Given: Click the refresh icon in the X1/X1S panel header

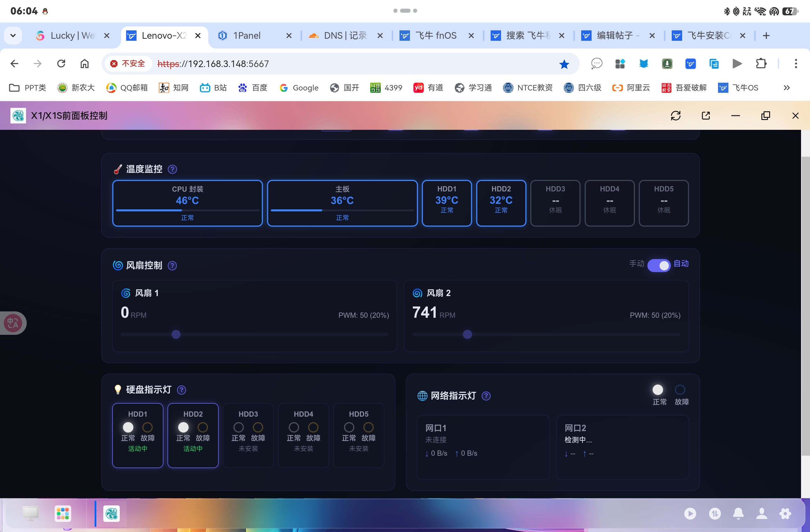Looking at the screenshot, I should click(675, 116).
